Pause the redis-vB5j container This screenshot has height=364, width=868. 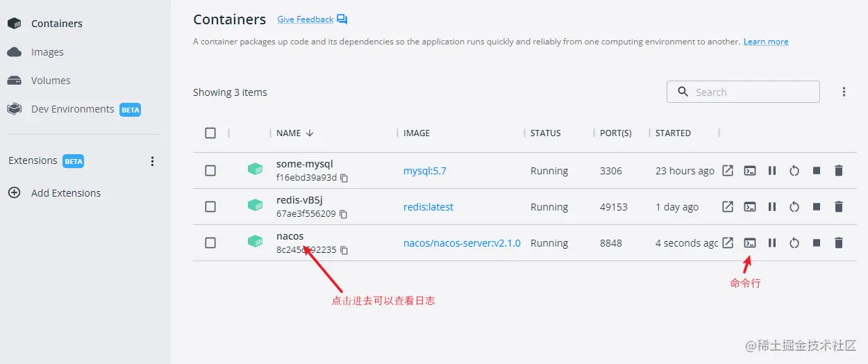tap(771, 207)
